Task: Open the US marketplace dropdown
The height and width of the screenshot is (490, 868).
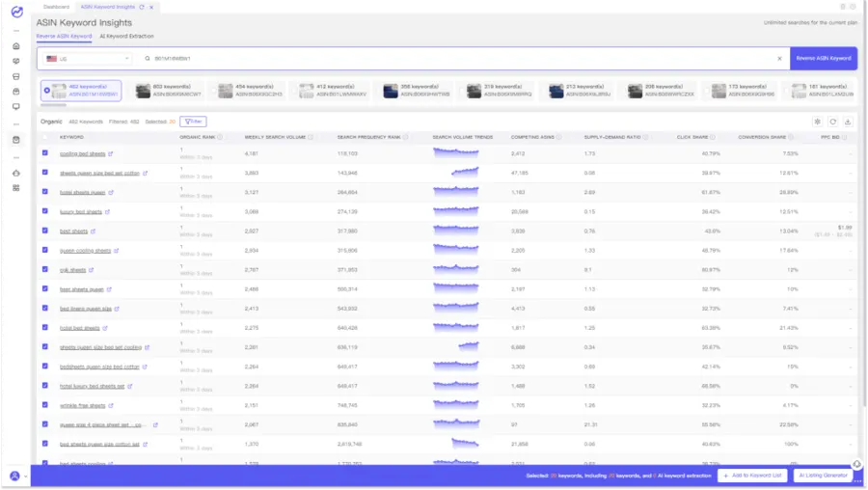Action: pos(88,59)
